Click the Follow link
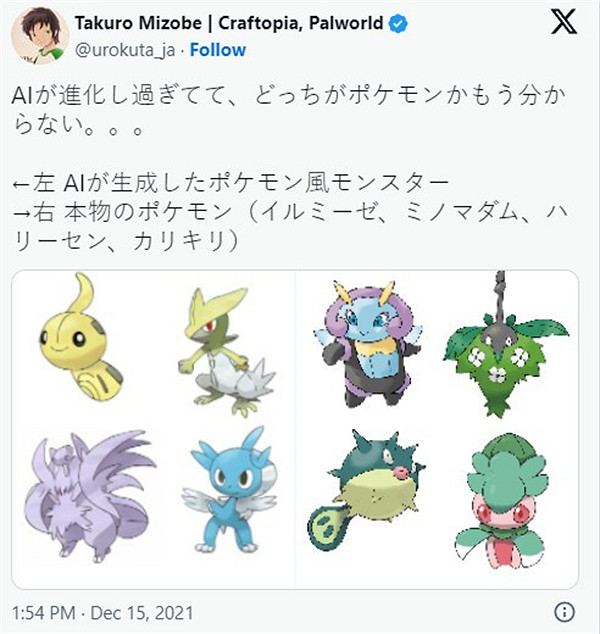The width and height of the screenshot is (600, 634). tap(217, 49)
